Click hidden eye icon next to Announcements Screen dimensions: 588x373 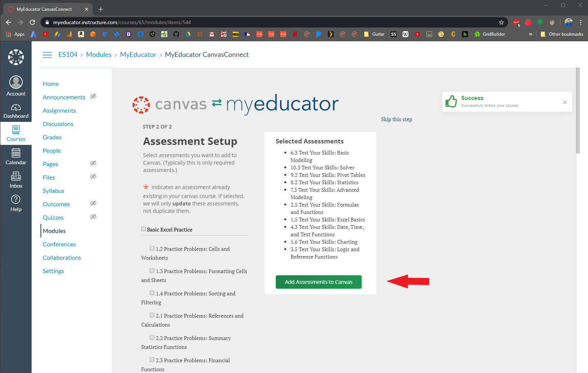coord(93,97)
